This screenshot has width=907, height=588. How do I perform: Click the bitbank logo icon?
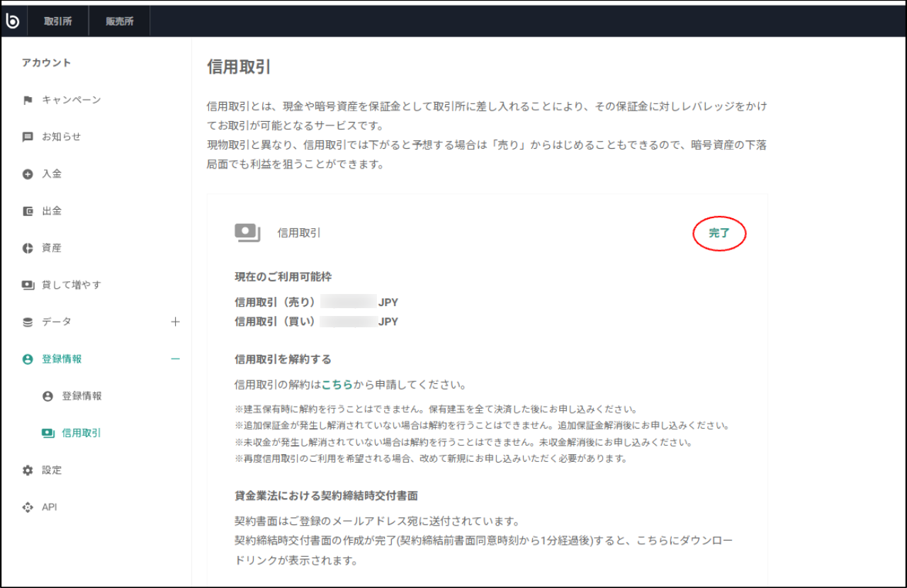click(x=13, y=21)
